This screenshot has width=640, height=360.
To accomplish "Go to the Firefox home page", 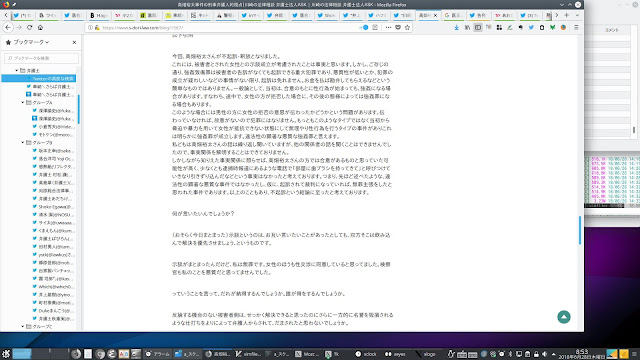I will [40, 27].
